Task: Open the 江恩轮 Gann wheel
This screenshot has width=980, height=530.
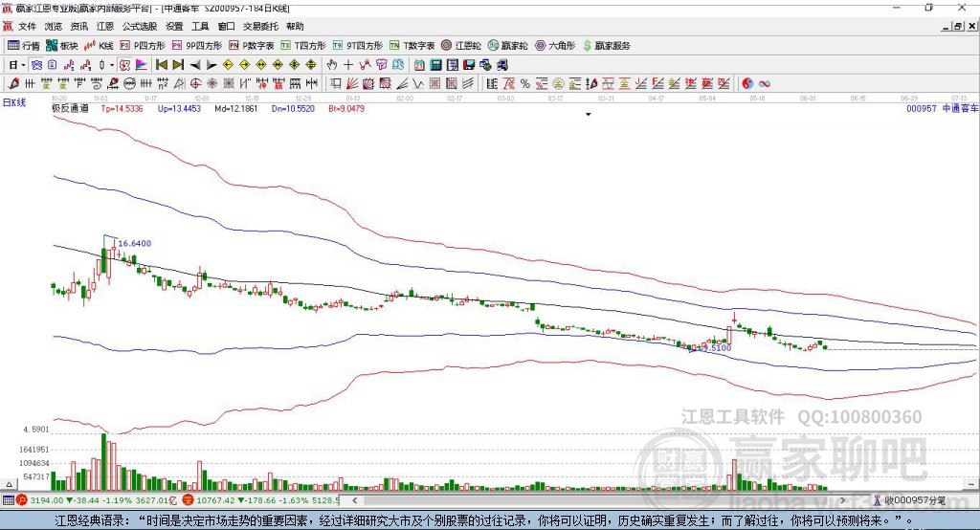Action: tap(461, 46)
